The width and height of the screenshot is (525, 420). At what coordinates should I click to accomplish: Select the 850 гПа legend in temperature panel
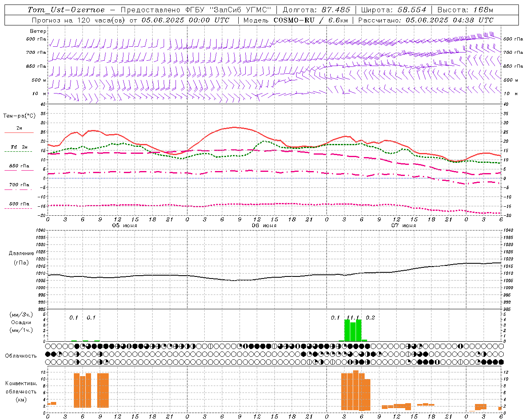(x=19, y=166)
